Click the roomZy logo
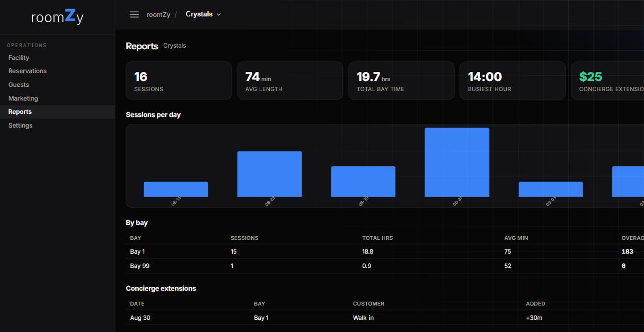This screenshot has height=332, width=644. 57,16
